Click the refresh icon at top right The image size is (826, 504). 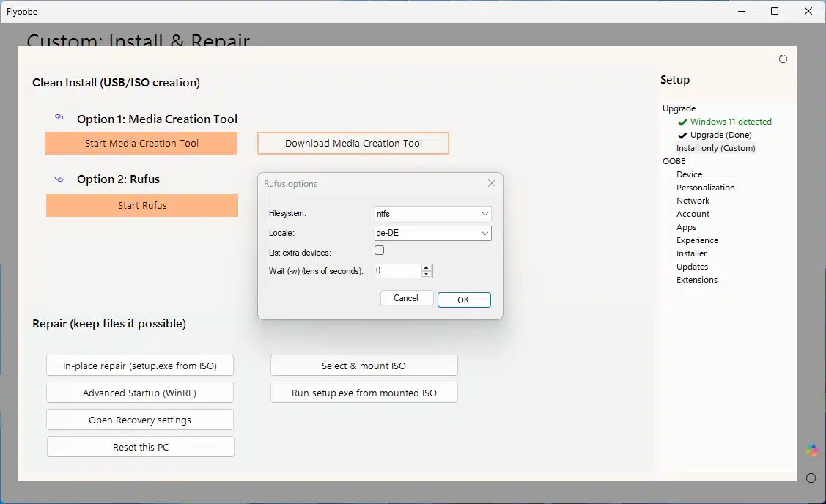pyautogui.click(x=783, y=59)
